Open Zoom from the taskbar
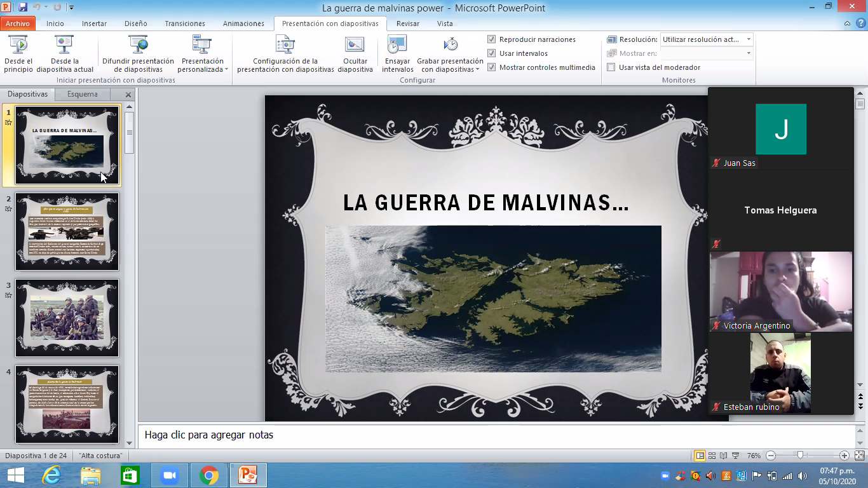 click(170, 475)
